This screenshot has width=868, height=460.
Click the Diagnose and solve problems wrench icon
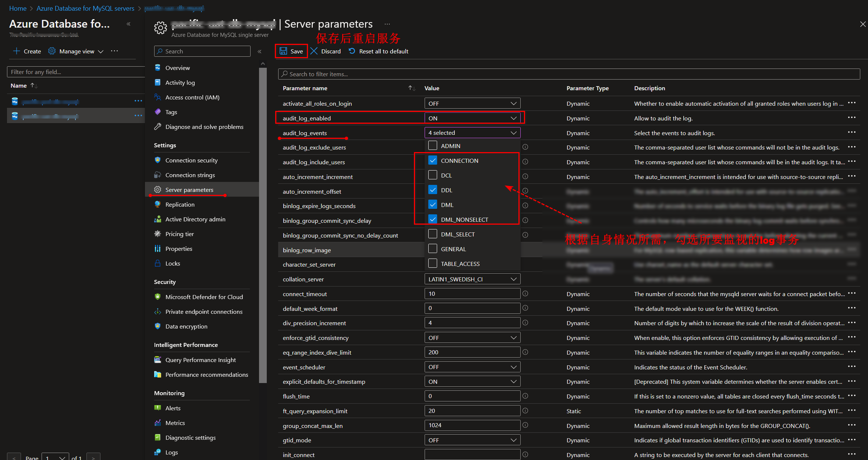click(x=157, y=127)
